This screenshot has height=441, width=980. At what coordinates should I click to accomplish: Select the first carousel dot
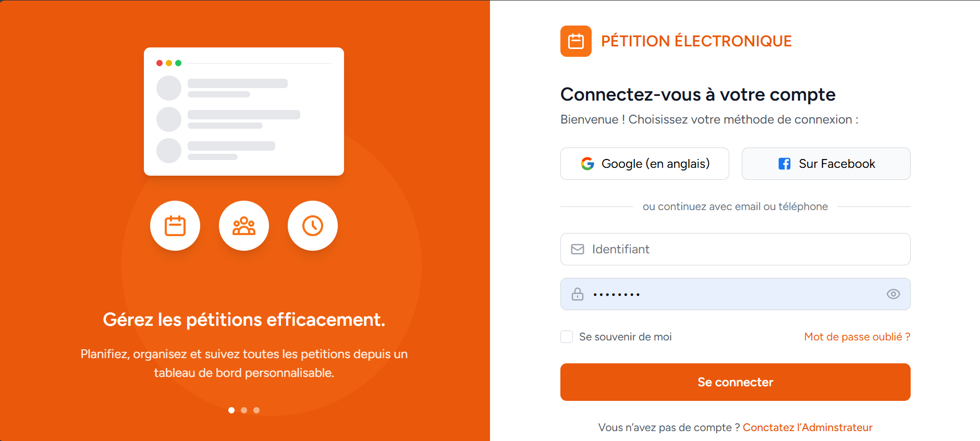tap(231, 410)
